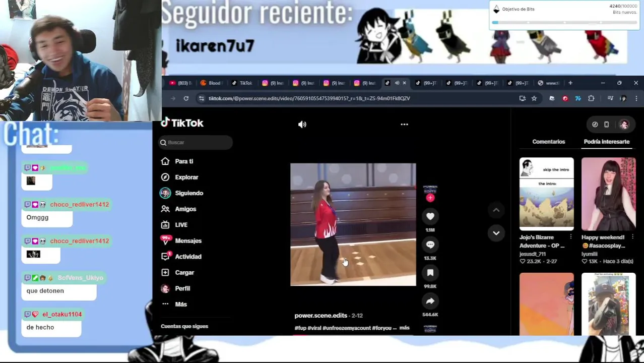Open the lyumilii author link

coord(590,254)
